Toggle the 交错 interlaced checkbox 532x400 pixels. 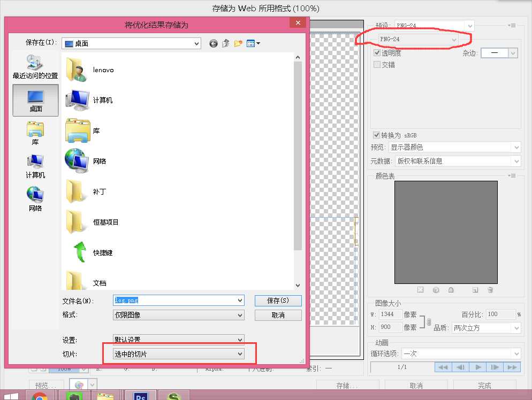click(x=377, y=64)
